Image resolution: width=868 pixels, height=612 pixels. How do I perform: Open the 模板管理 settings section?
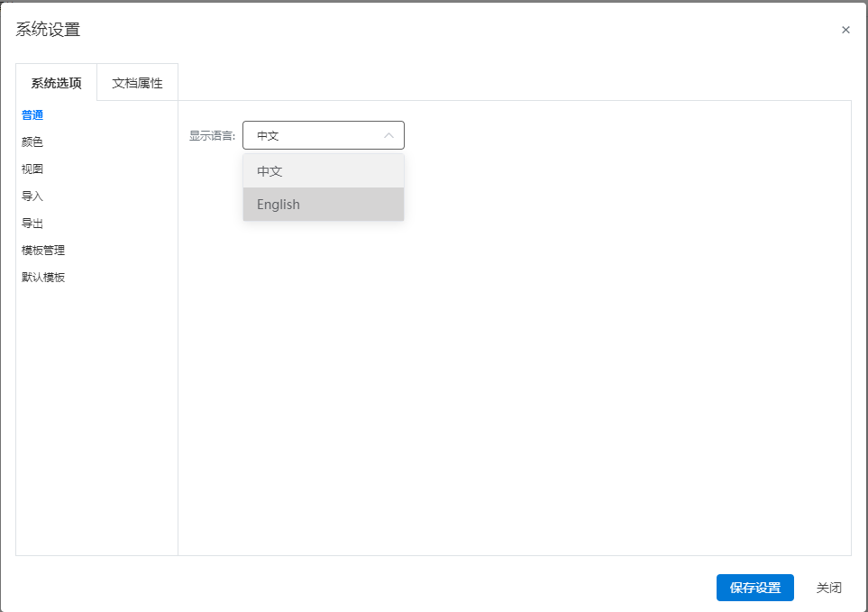(x=43, y=251)
